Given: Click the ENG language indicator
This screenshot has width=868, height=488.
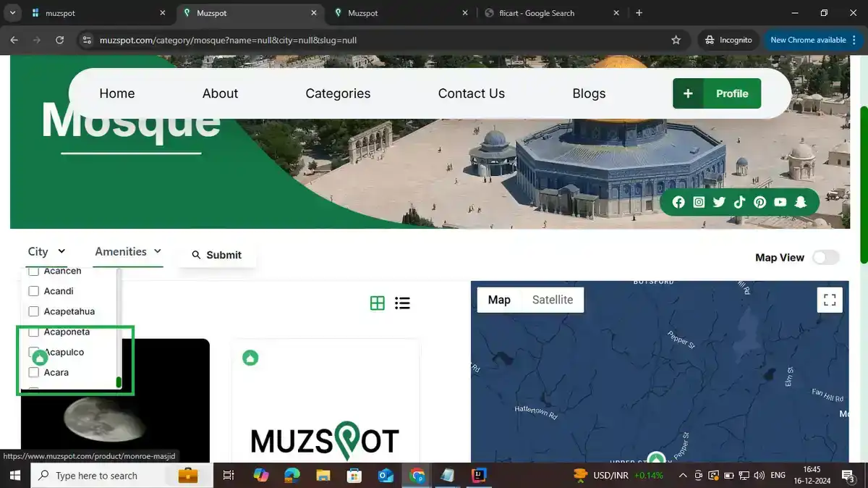Looking at the screenshot, I should [778, 476].
